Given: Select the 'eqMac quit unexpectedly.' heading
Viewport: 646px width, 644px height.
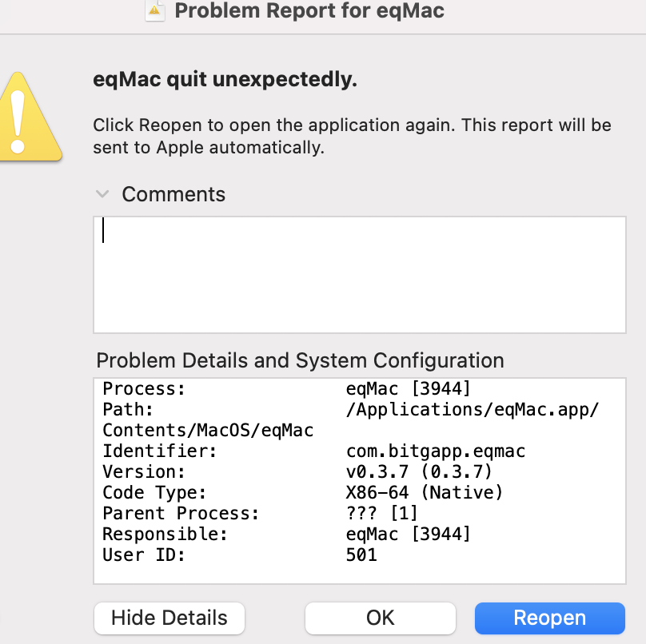Looking at the screenshot, I should [225, 79].
